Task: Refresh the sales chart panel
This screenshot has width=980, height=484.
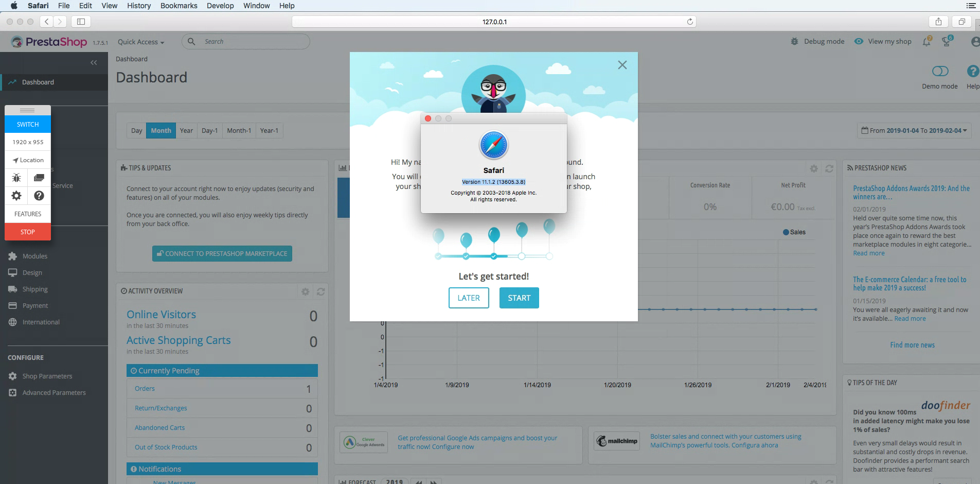Action: 829,168
